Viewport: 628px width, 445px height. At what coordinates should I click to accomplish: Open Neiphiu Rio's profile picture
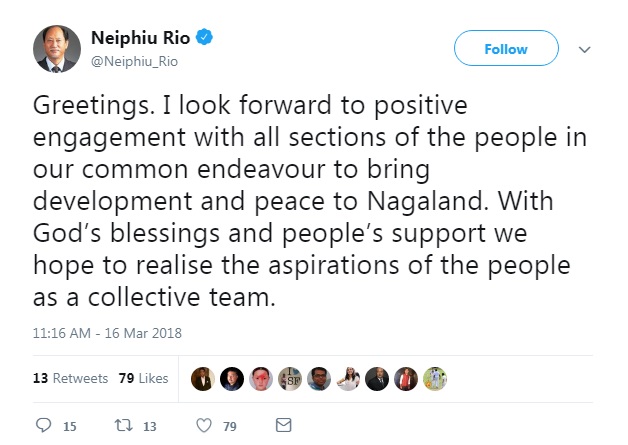click(57, 49)
